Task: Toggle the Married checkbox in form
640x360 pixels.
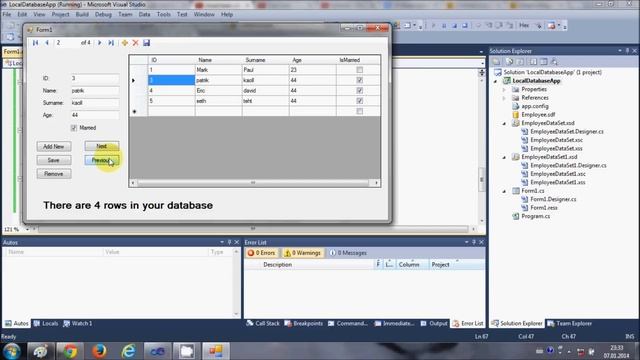Action: tap(74, 128)
